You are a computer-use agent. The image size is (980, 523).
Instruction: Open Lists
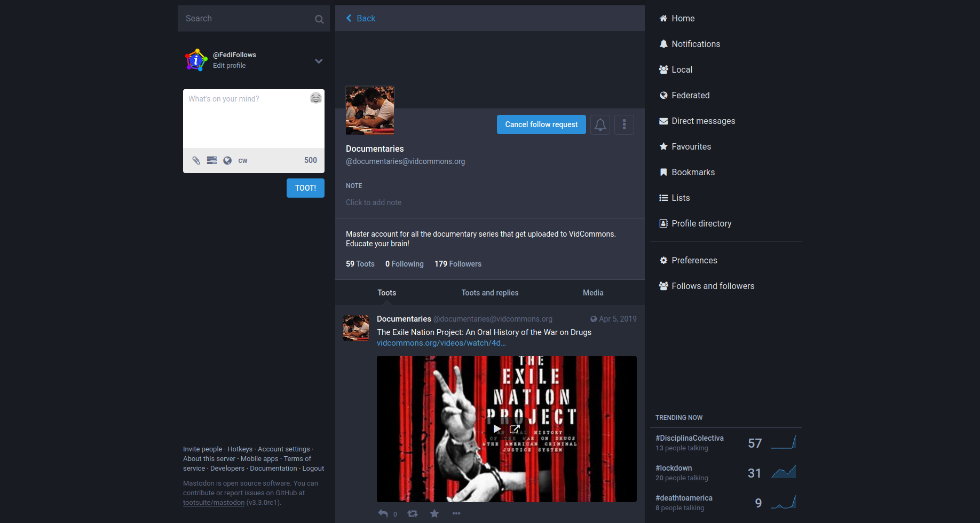675,198
